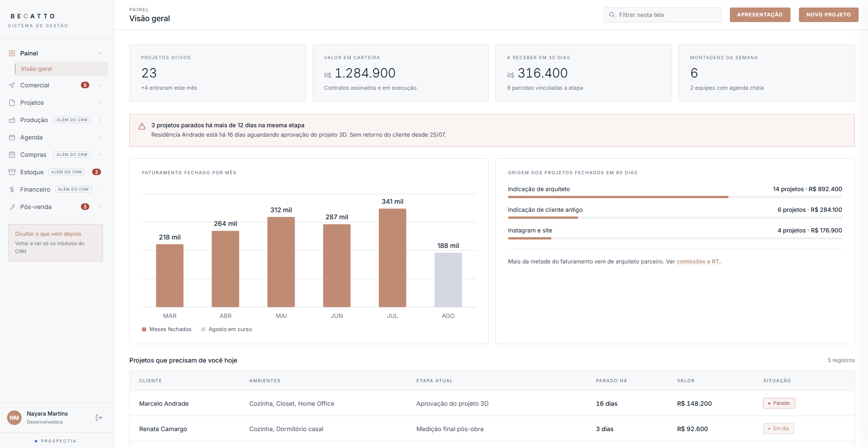Screen dimensions: 868x448
Task: Click the Pós-venda wrench icon
Action: tap(12, 207)
